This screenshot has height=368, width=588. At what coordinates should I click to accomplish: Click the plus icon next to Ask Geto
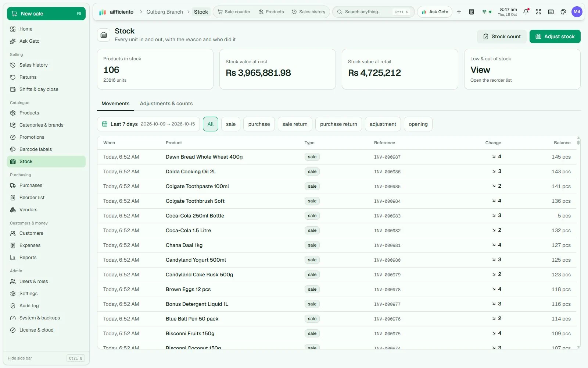tap(459, 12)
